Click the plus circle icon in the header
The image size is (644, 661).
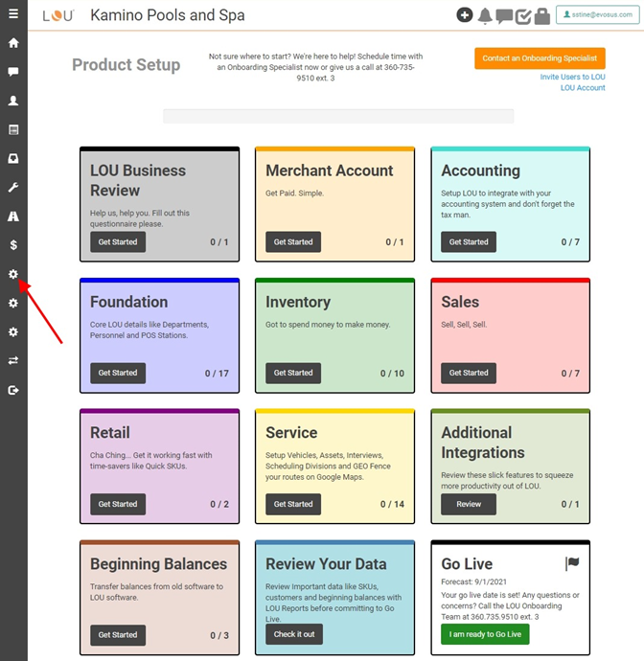465,15
